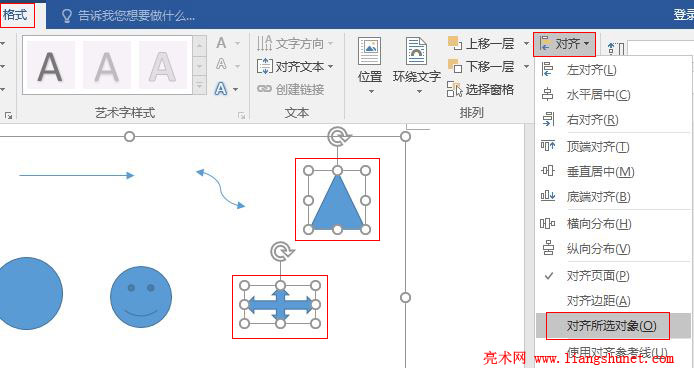Click the drawing canvas top-middle sizing handle
The image size is (694, 368).
(x=129, y=136)
